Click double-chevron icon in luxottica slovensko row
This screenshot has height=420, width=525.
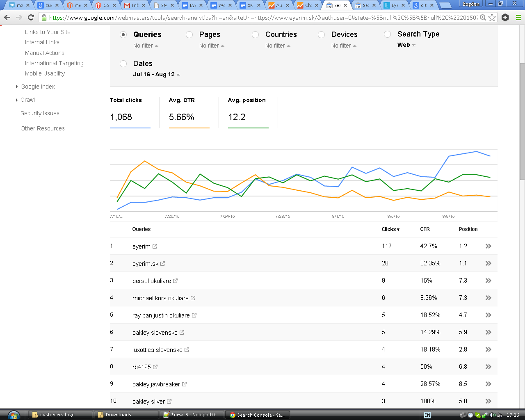click(488, 349)
